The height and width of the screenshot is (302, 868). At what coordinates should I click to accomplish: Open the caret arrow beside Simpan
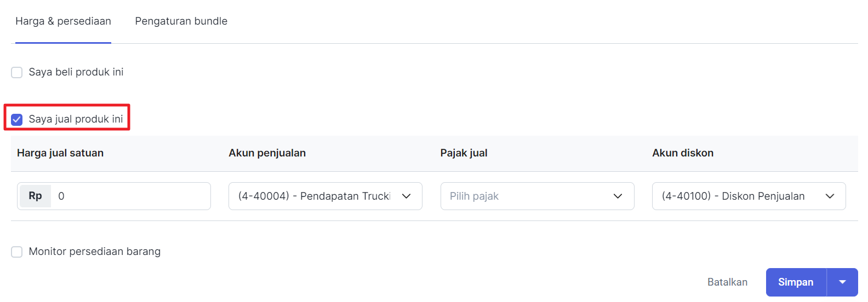(842, 282)
